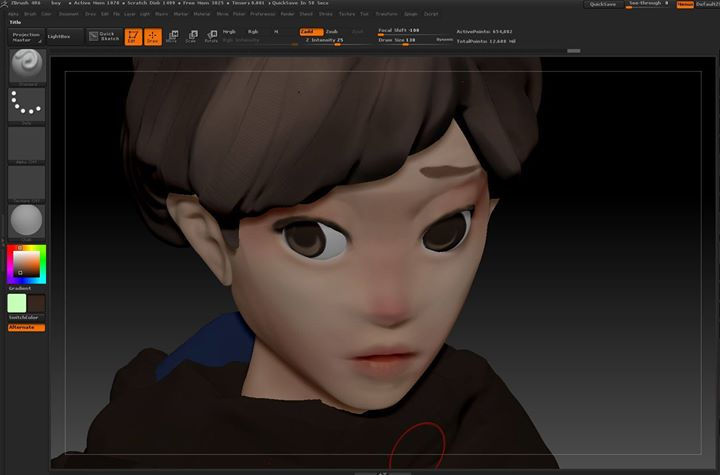Toggle the Menus button
720x475 pixels.
685,4
